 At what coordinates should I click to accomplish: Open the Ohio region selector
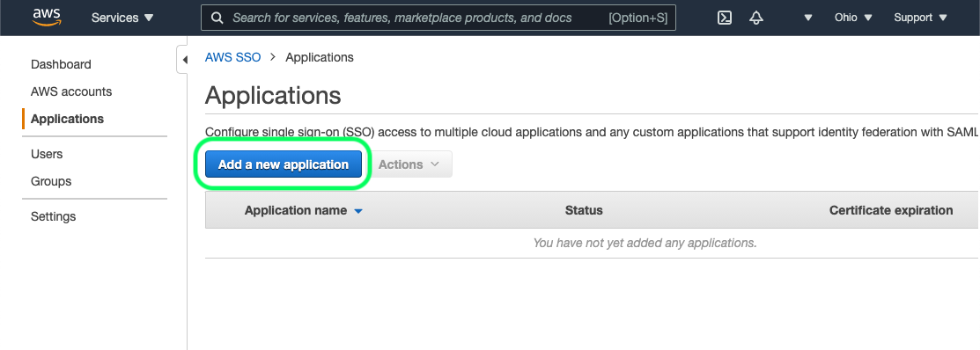[x=853, y=18]
